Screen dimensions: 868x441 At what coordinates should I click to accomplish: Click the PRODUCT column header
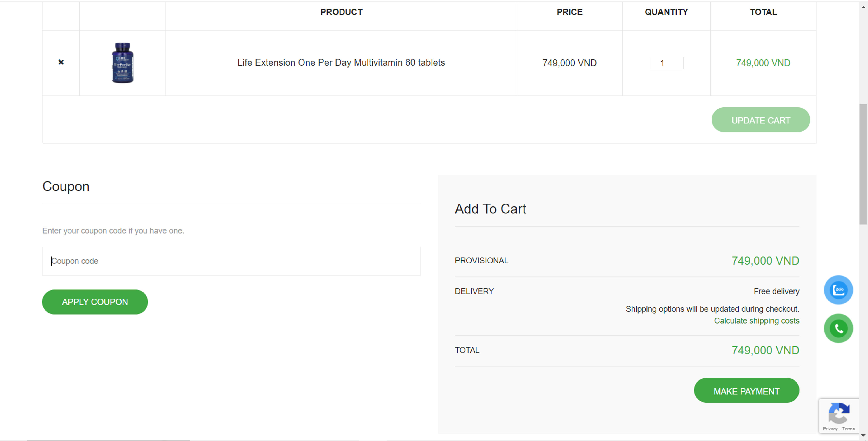[x=341, y=12]
